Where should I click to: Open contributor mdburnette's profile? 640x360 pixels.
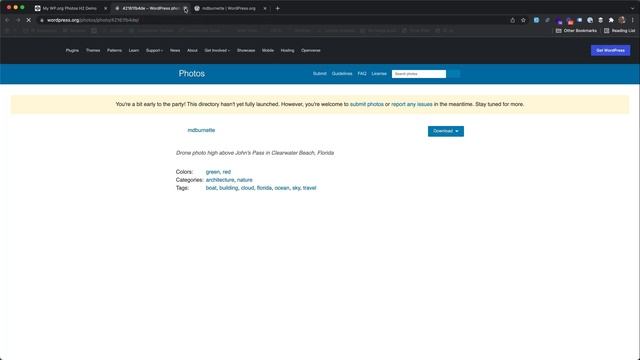(201, 130)
